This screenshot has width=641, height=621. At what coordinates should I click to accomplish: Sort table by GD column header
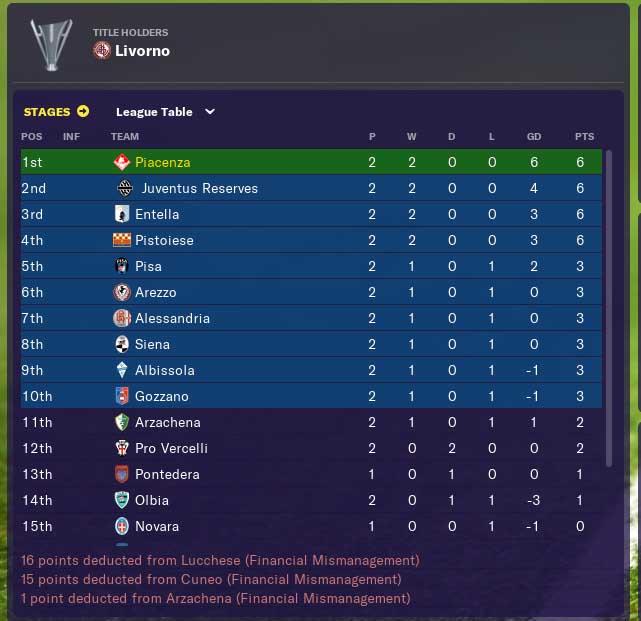click(534, 137)
